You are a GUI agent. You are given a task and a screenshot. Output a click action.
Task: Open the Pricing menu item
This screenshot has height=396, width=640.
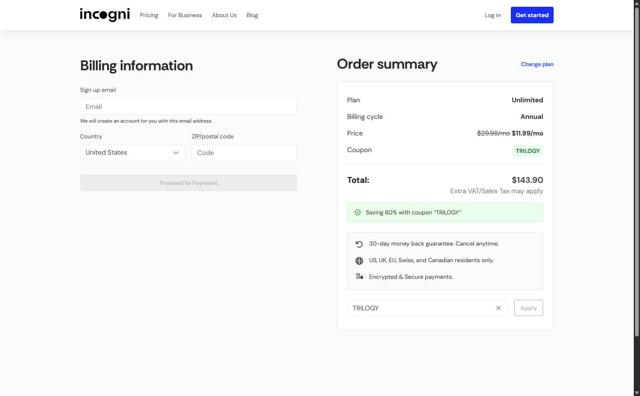(x=149, y=15)
